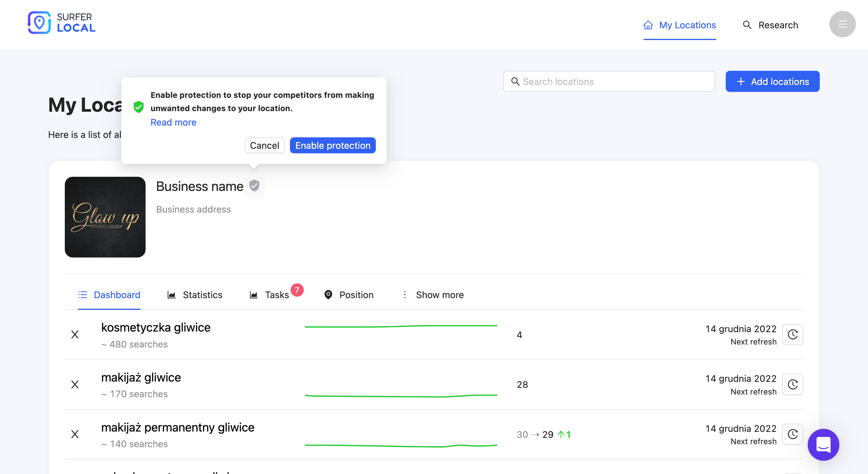Open the Tasks tab

pos(269,295)
